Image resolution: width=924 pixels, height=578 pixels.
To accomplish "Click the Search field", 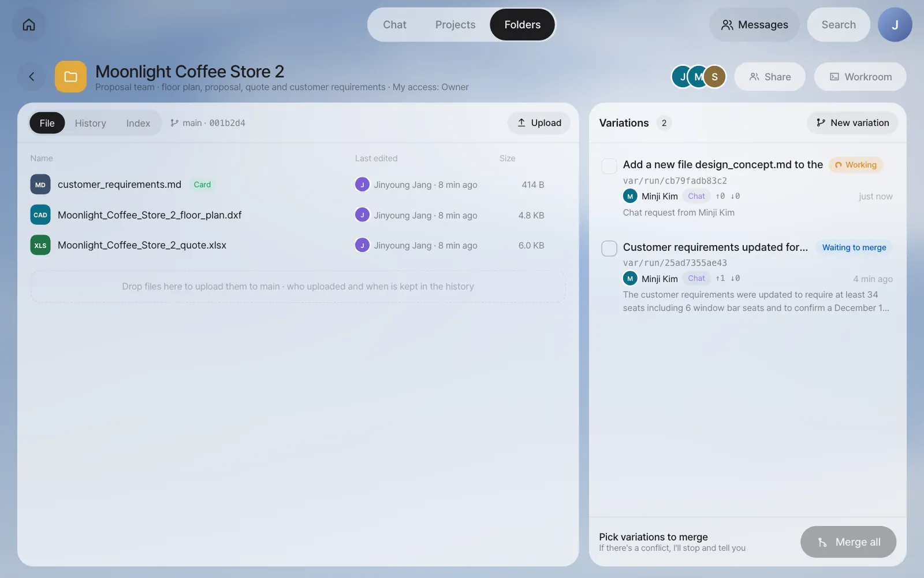I will [839, 25].
